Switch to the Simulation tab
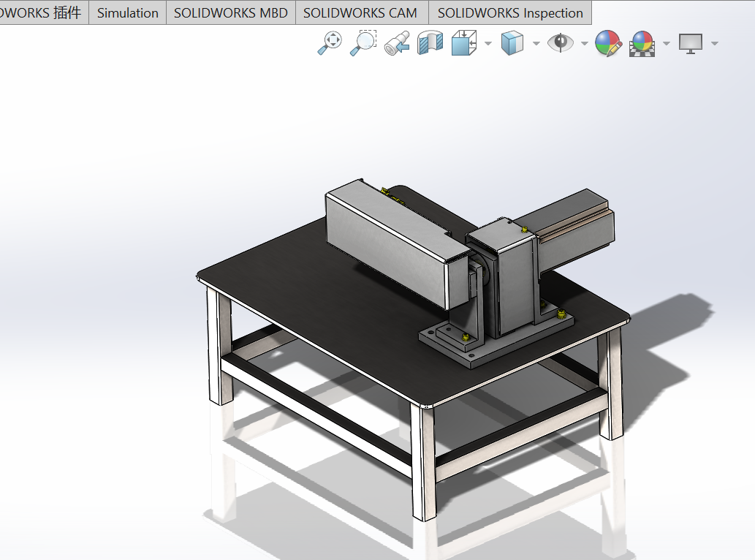Screen dimensions: 755x560 [x=128, y=13]
